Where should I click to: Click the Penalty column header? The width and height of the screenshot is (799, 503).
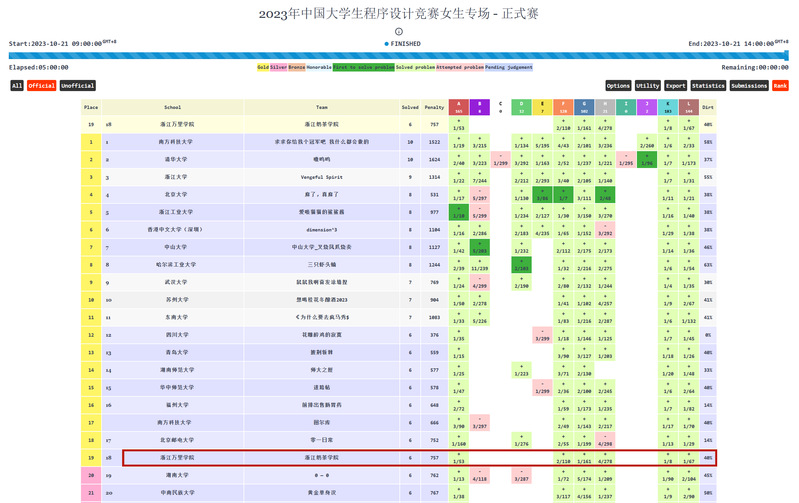(x=434, y=106)
